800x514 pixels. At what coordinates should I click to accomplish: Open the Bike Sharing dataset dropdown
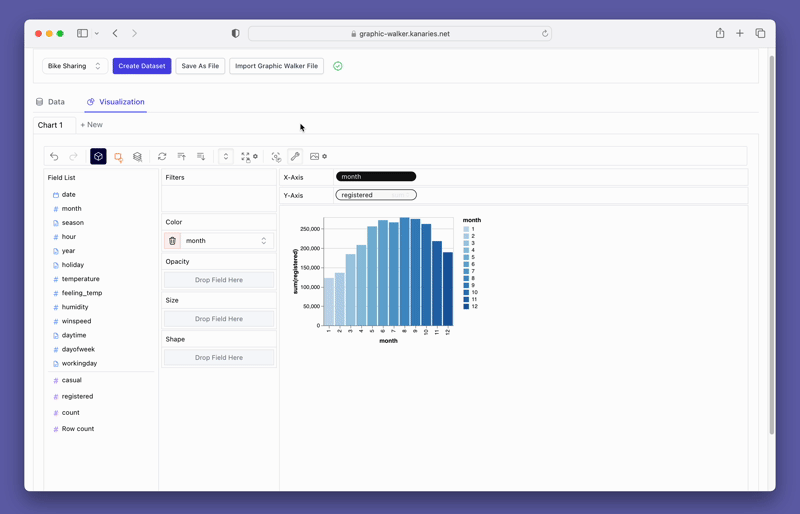[x=75, y=66]
